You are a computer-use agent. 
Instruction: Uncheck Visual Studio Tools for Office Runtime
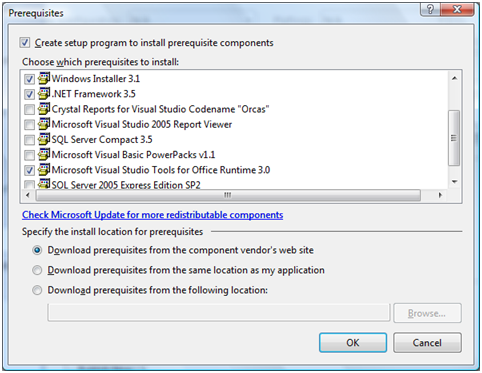30,170
